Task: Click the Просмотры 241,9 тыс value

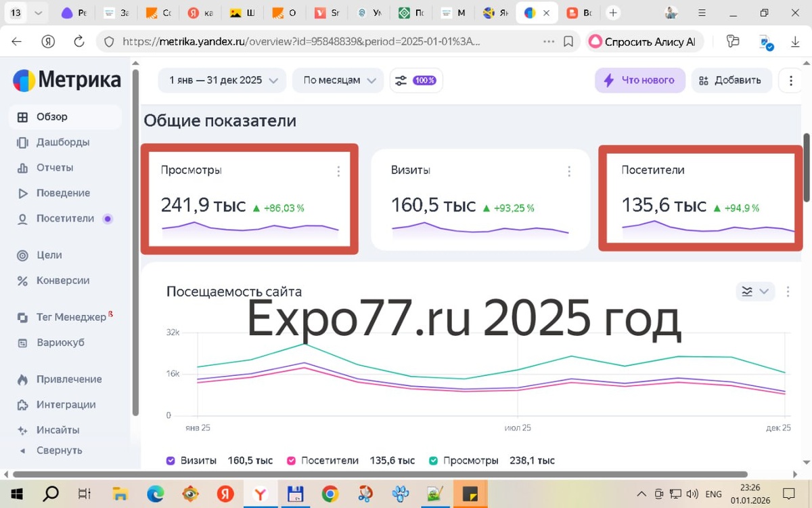Action: pyautogui.click(x=203, y=205)
